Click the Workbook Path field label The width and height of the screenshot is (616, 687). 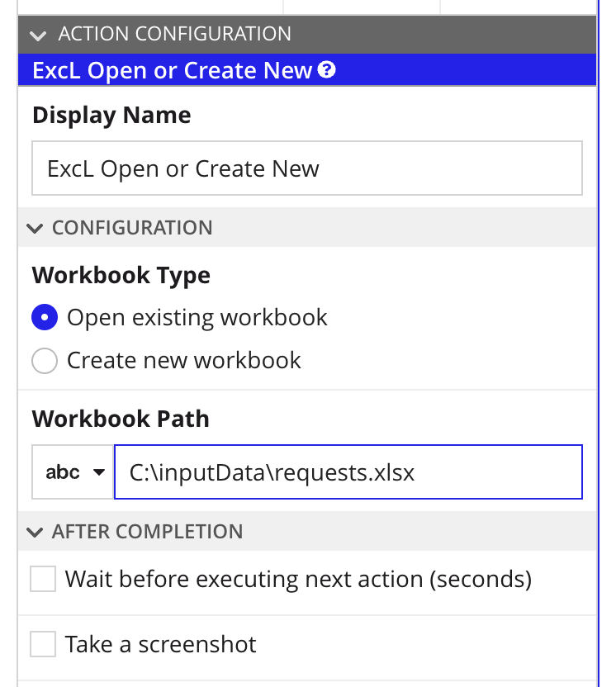point(121,419)
